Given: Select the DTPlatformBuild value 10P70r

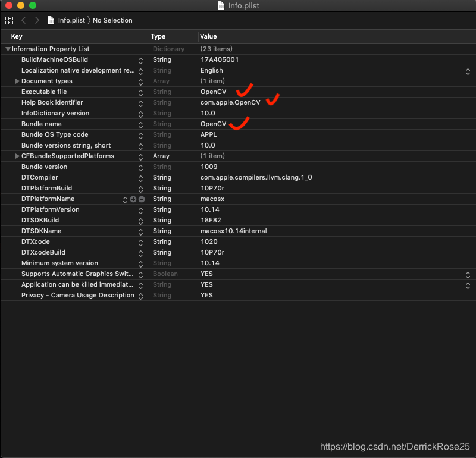Looking at the screenshot, I should coord(212,188).
